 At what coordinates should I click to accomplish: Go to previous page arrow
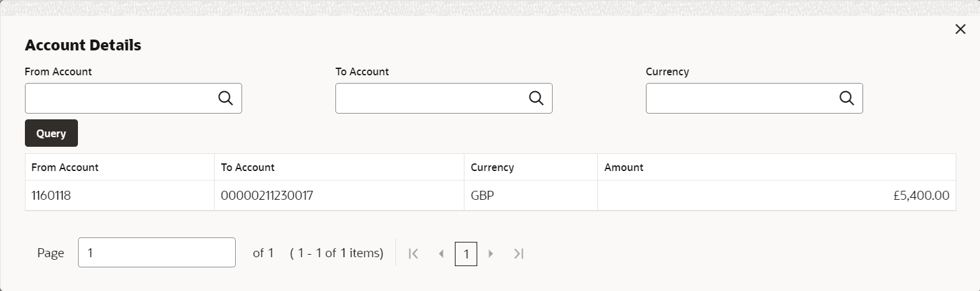(x=441, y=254)
